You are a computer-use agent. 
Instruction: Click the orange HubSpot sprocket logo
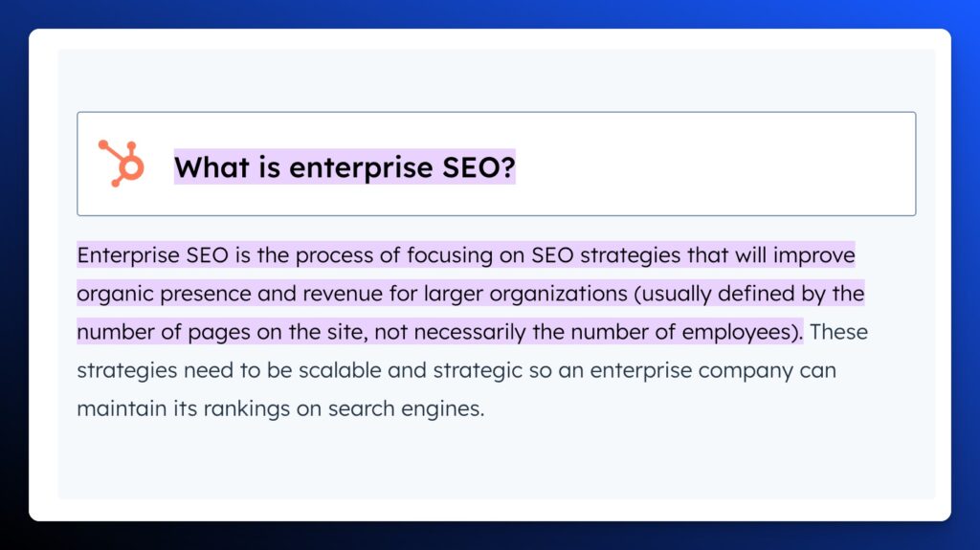[121, 164]
